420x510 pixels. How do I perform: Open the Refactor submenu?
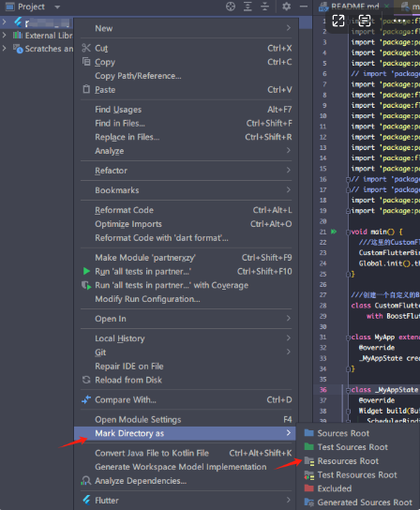pyautogui.click(x=186, y=171)
